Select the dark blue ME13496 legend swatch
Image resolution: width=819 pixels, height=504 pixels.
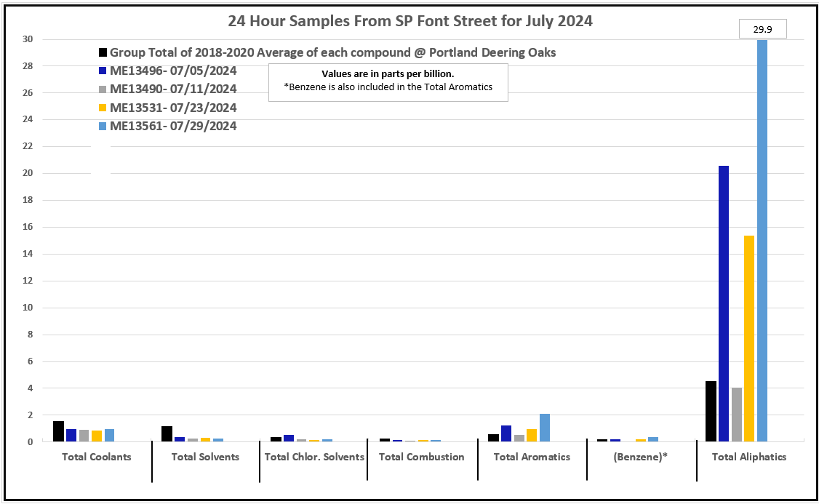pos(103,71)
